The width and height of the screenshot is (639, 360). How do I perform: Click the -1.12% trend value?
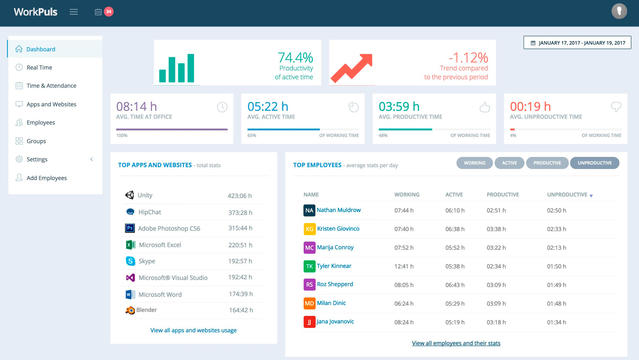pos(468,57)
